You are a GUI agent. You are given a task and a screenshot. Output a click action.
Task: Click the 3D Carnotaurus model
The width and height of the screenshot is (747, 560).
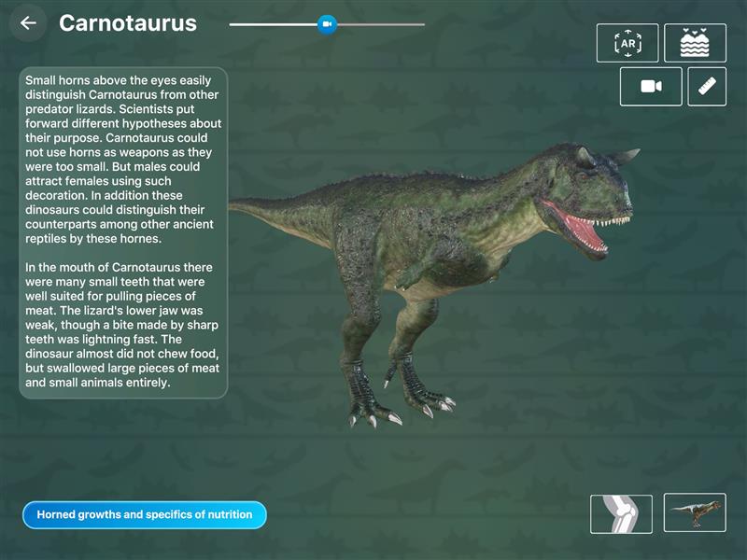tap(434, 286)
